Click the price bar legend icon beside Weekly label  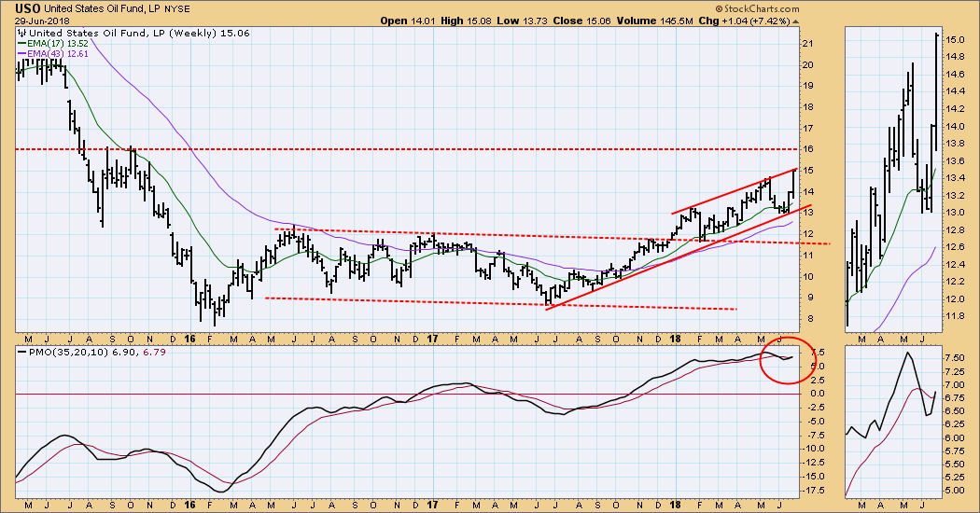point(21,30)
